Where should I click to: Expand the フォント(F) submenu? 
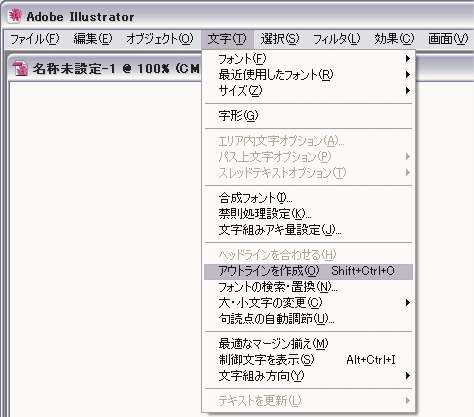pyautogui.click(x=308, y=59)
